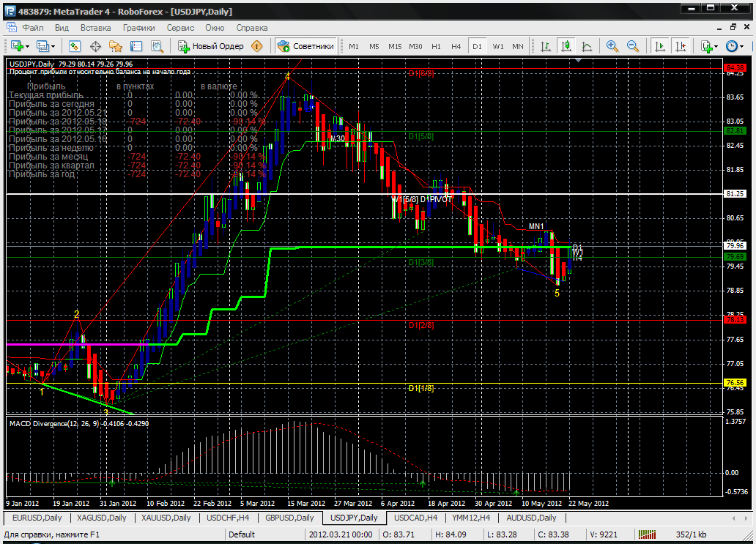Switch chart to bar chart icon
This screenshot has height=544, width=756.
click(545, 46)
